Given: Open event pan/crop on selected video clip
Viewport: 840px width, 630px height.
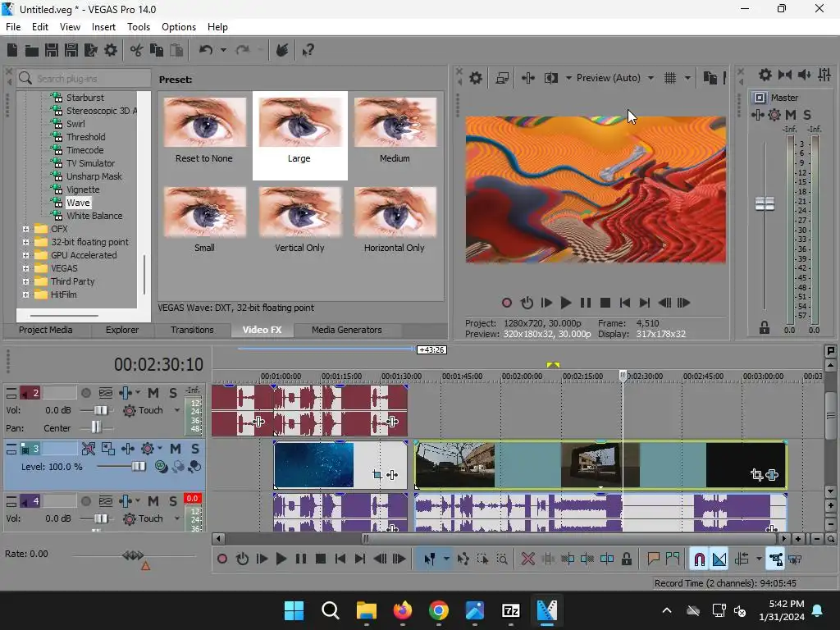Looking at the screenshot, I should pyautogui.click(x=756, y=475).
